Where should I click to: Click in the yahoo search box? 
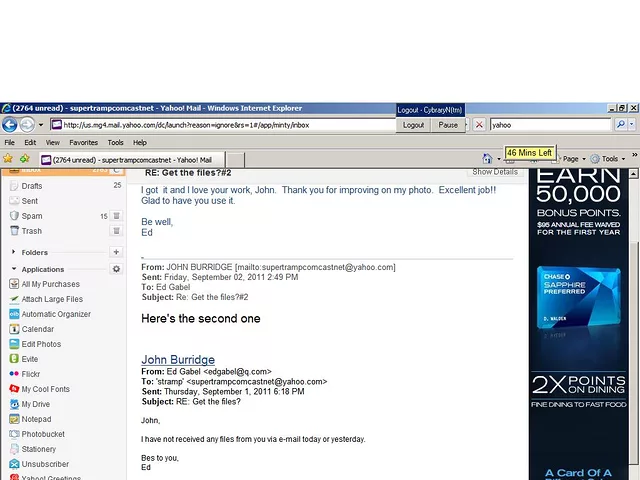click(549, 125)
